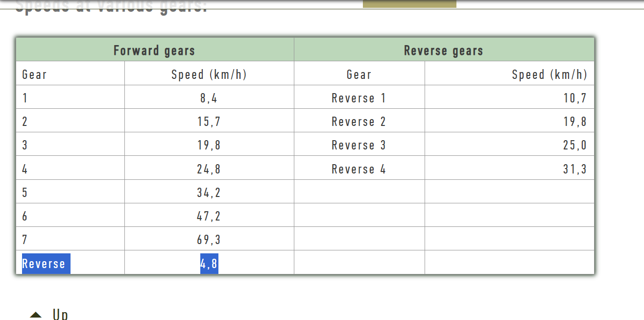Click the Forward gears header

[x=154, y=50]
